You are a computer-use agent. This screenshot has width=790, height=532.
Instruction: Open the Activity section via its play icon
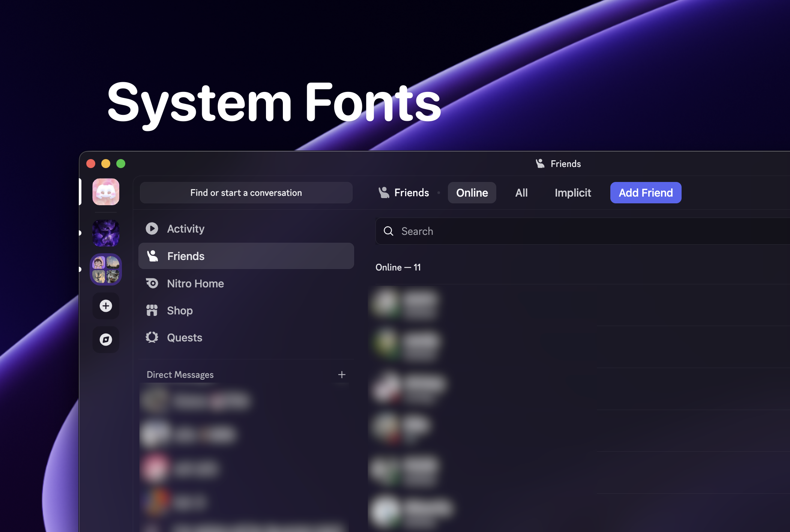[x=152, y=228]
